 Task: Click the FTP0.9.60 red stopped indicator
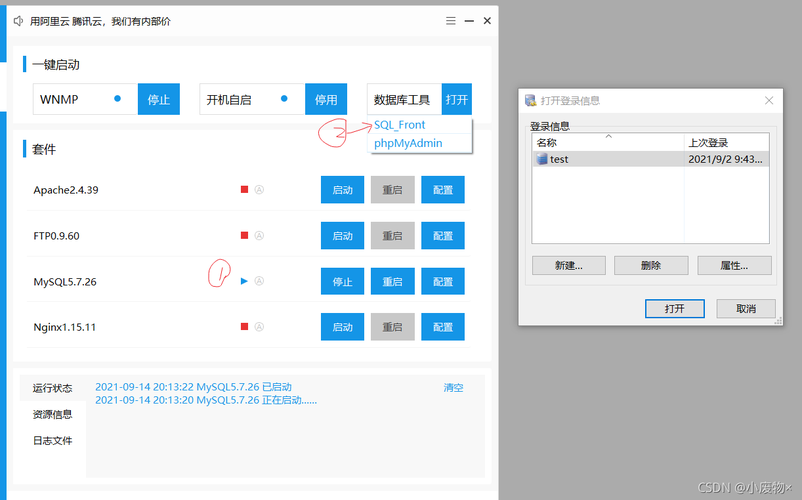(x=244, y=235)
